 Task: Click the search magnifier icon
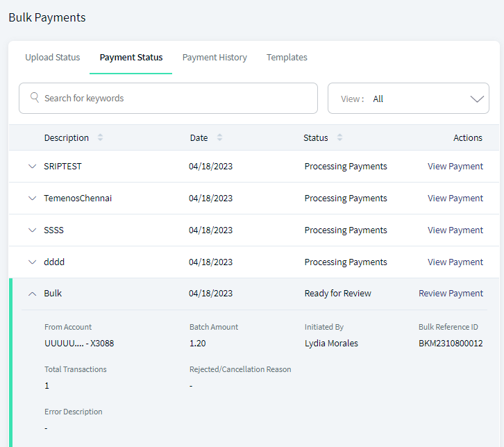point(35,97)
